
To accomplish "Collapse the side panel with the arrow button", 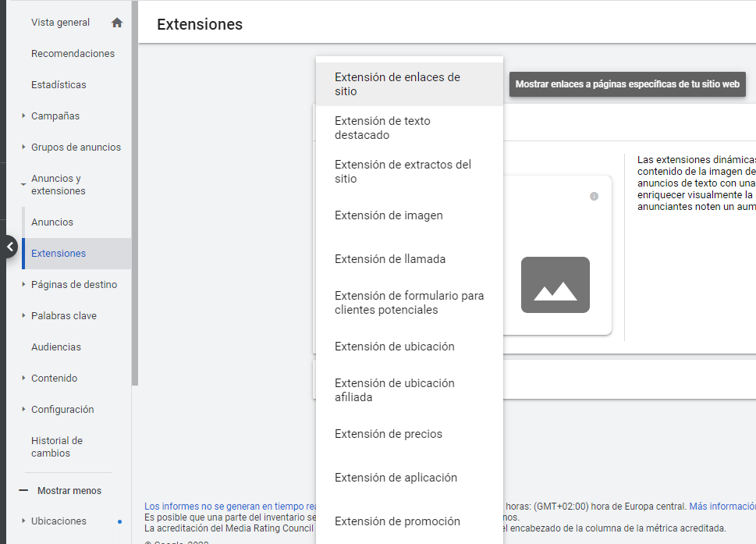I will (x=9, y=247).
